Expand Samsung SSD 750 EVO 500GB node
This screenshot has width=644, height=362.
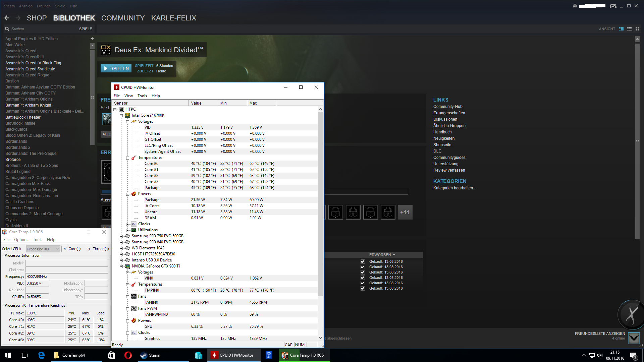coord(121,236)
